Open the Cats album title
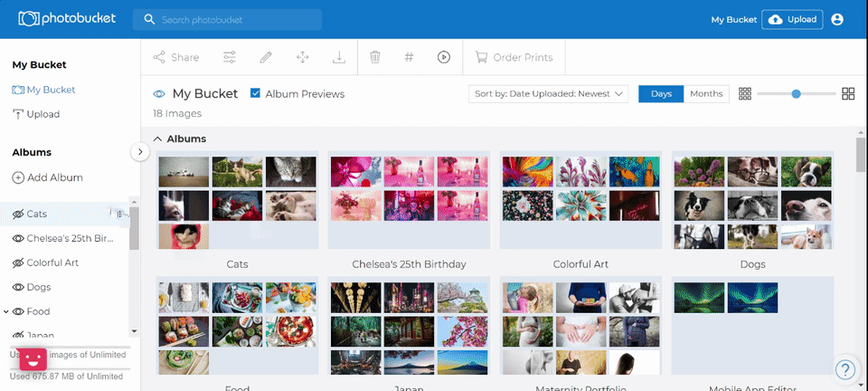Image resolution: width=868 pixels, height=391 pixels. (237, 264)
